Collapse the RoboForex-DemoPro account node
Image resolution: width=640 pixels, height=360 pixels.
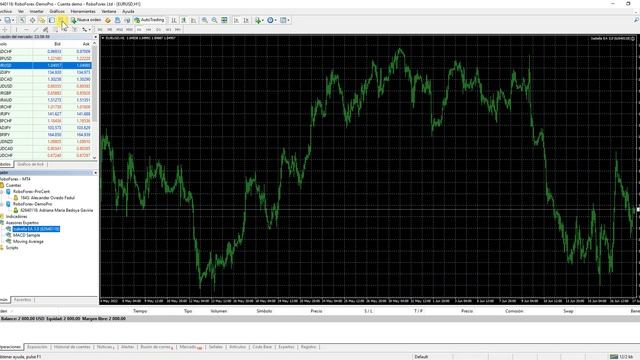[x=2, y=204]
